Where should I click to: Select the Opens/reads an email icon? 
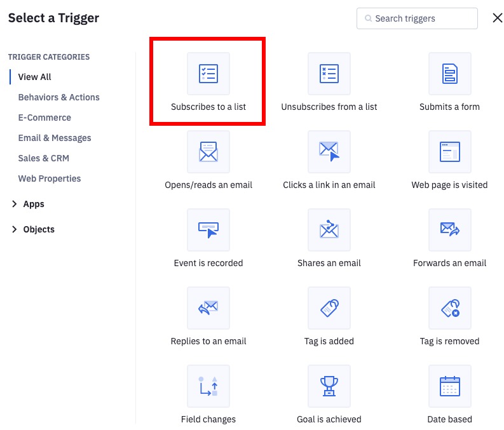pyautogui.click(x=208, y=152)
